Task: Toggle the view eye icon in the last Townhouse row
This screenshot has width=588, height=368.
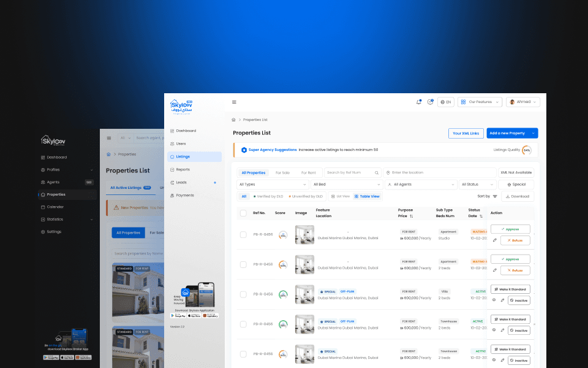Action: click(494, 360)
